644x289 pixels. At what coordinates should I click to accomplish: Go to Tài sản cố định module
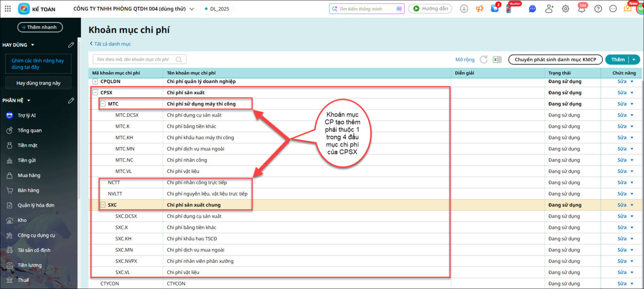(34, 250)
